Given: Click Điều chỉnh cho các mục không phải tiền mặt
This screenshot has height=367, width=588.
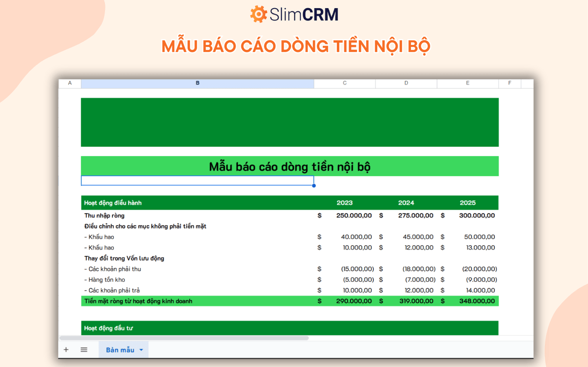Looking at the screenshot, I should 145,226.
